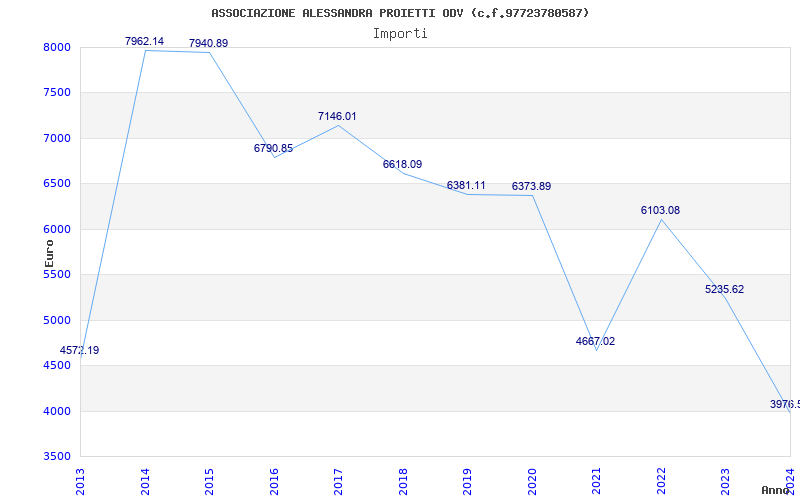Select data label 6103.08

pos(661,210)
